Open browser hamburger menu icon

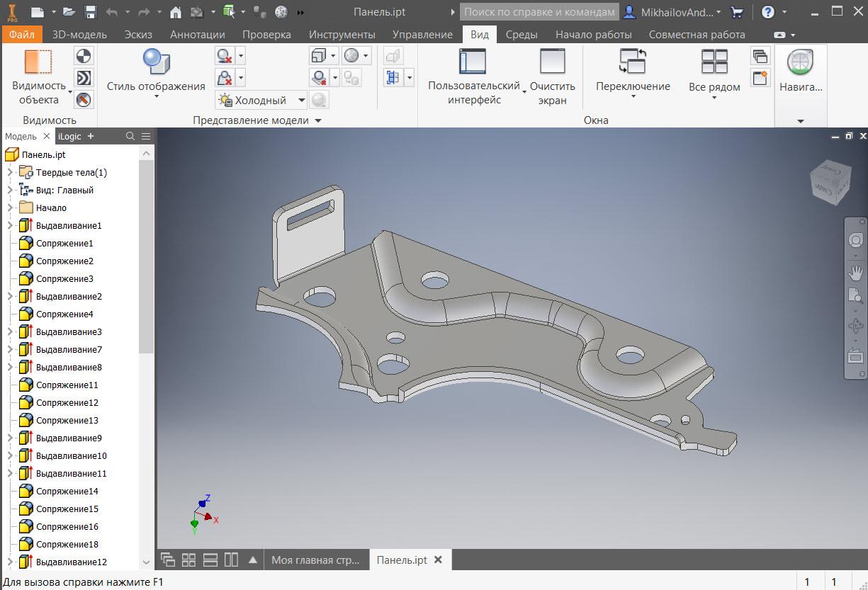[x=146, y=136]
